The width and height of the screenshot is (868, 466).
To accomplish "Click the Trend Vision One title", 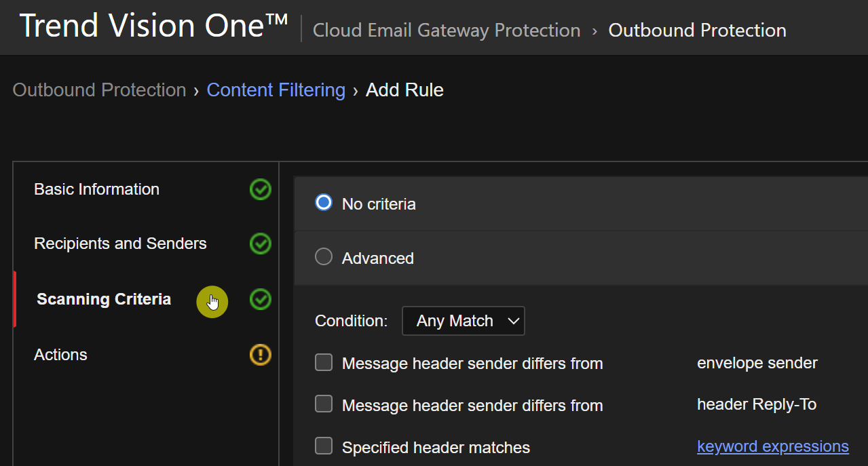I will 154,26.
